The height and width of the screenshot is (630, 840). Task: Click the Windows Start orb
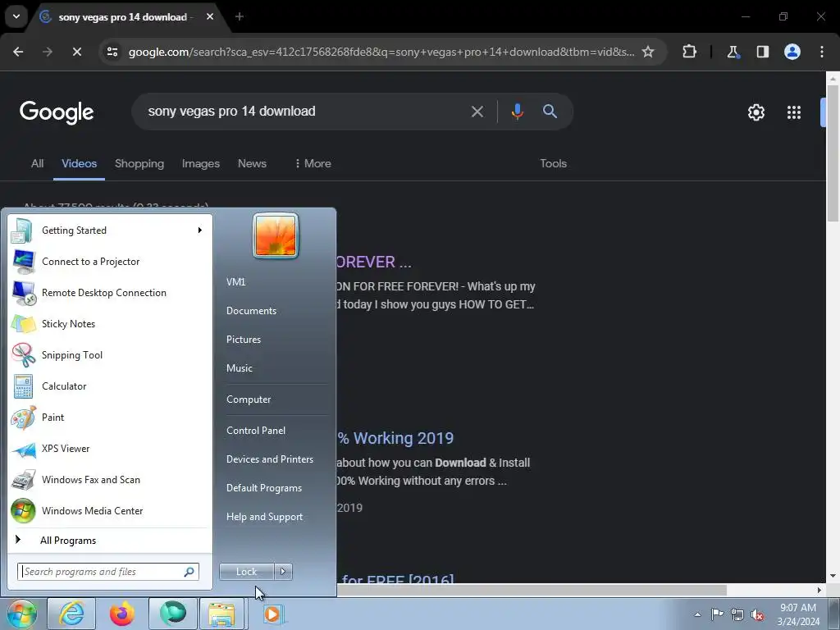[x=21, y=614]
